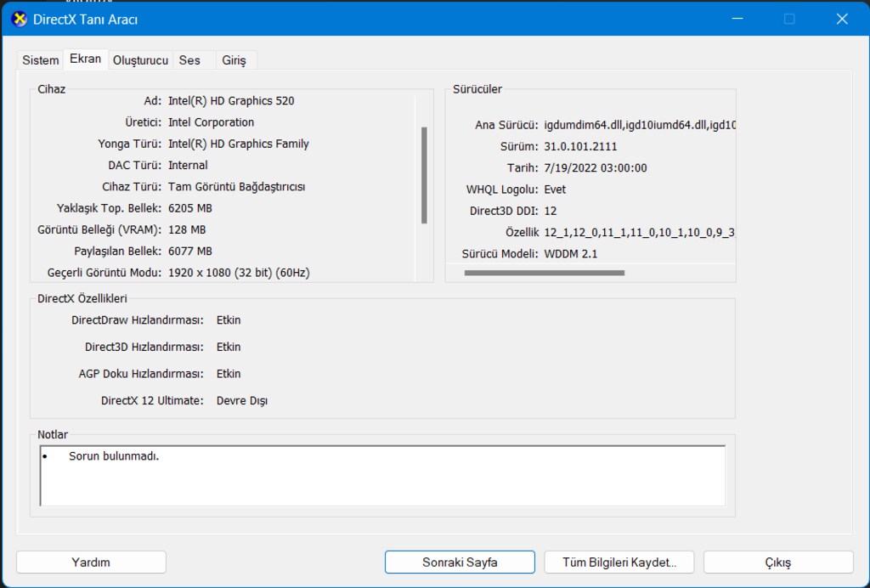
Task: Click Intel(R) HD Graphics Family chip type
Action: click(x=239, y=144)
